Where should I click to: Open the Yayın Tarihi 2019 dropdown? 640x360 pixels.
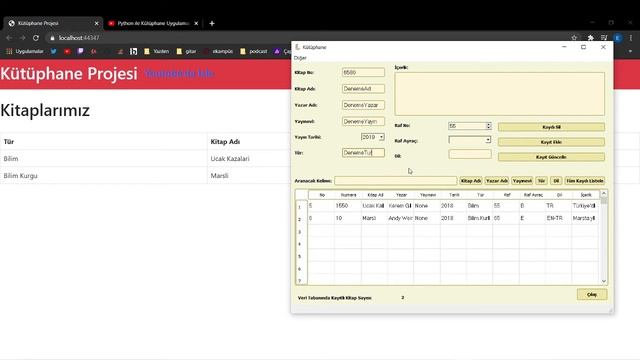tap(381, 137)
